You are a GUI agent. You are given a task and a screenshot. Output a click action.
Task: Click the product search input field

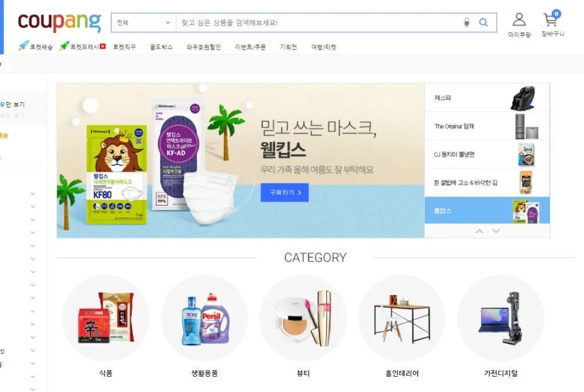(318, 23)
